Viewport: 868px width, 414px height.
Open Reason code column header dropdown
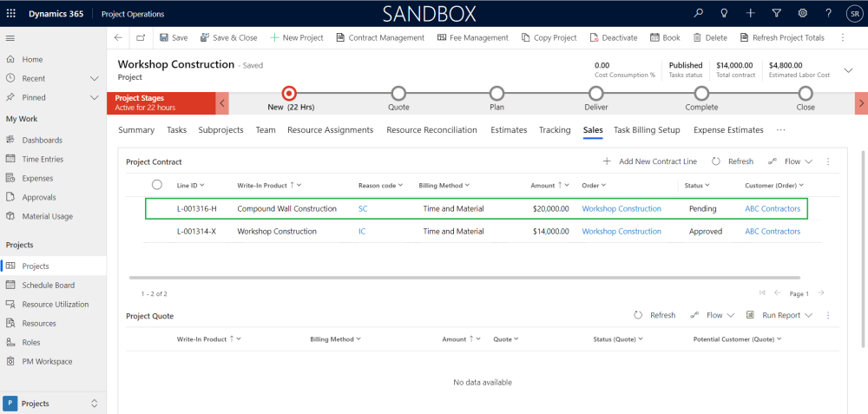[381, 186]
